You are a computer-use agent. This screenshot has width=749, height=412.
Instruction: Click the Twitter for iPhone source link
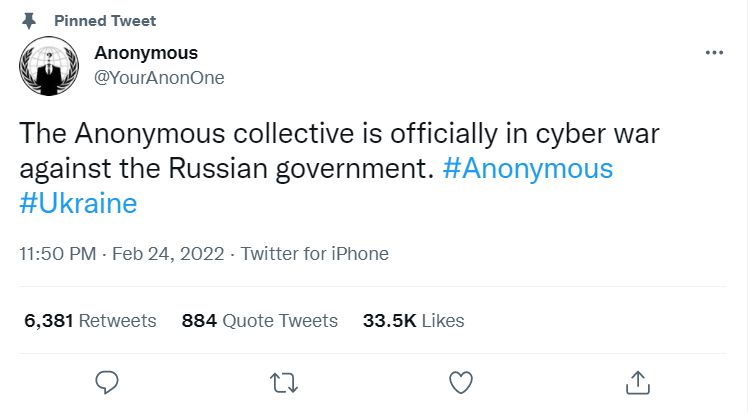coord(314,253)
